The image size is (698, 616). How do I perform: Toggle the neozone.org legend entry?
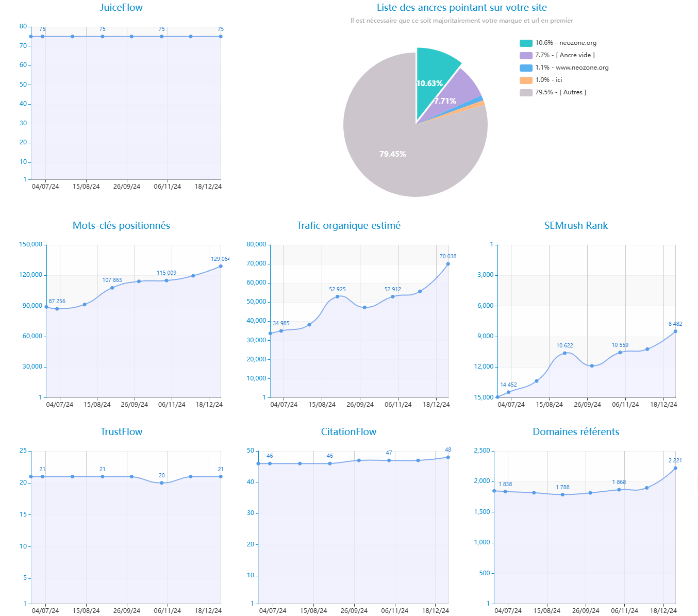(566, 43)
